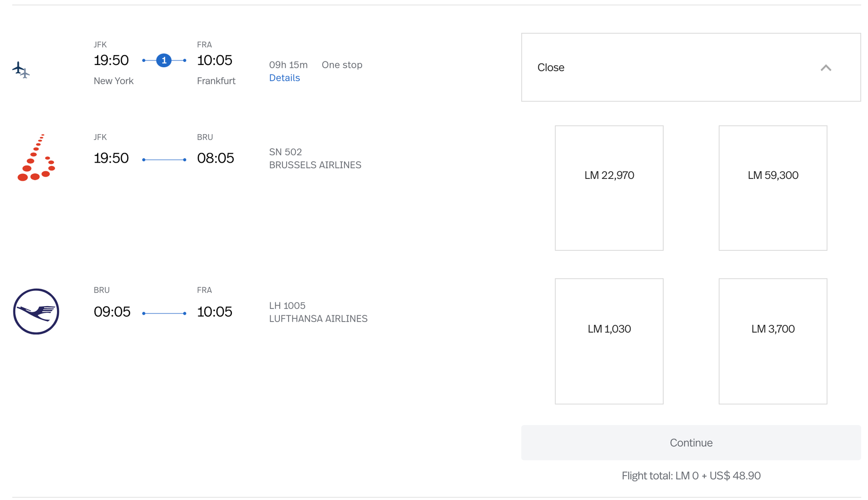Click the flight total summary text
Image resolution: width=868 pixels, height=500 pixels.
691,475
